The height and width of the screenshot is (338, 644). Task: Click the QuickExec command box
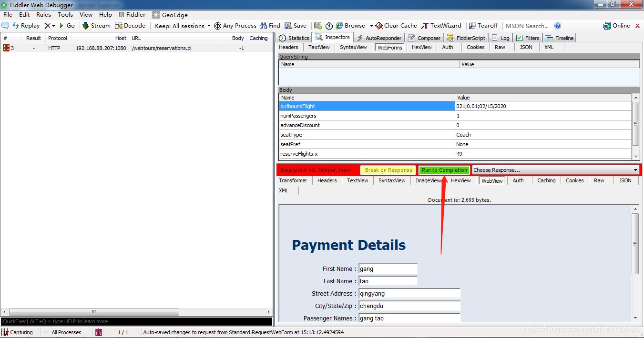(x=136, y=321)
